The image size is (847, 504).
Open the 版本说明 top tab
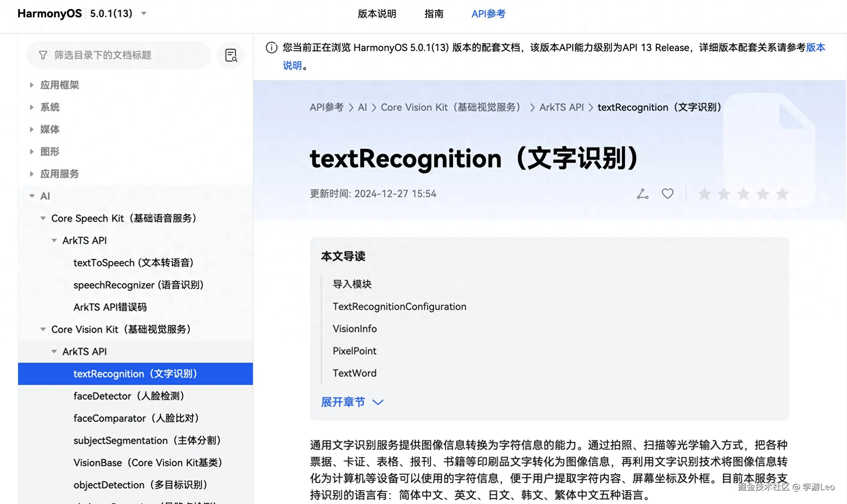point(377,14)
